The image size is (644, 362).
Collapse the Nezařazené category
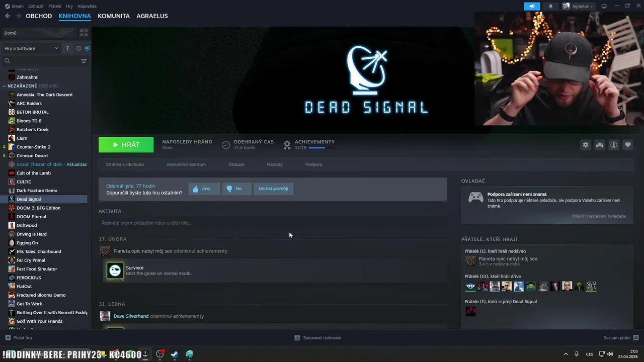coord(5,86)
